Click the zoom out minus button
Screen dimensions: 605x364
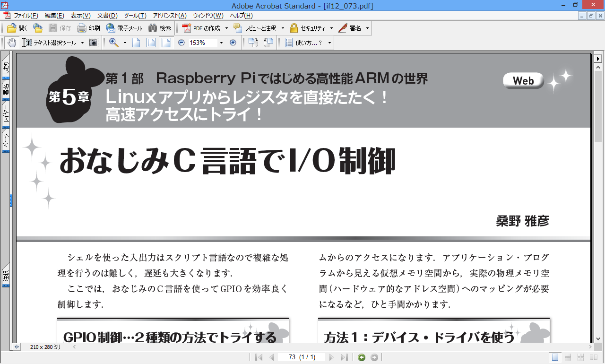click(x=181, y=43)
